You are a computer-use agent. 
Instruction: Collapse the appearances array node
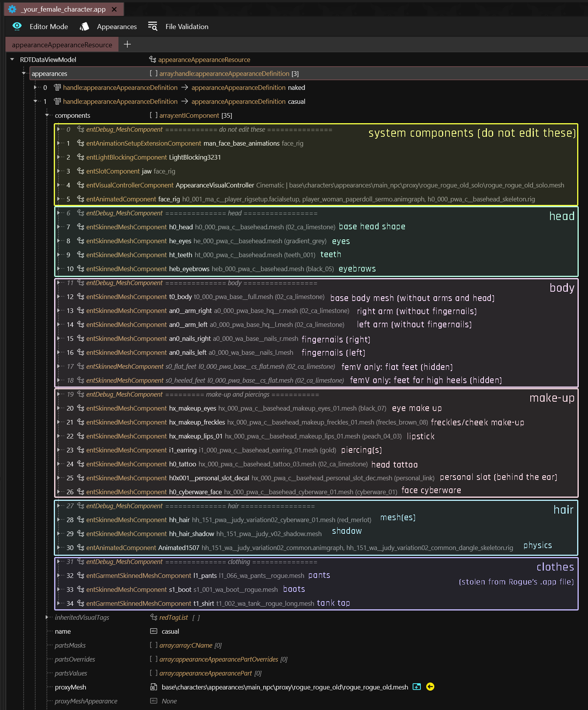click(x=24, y=74)
